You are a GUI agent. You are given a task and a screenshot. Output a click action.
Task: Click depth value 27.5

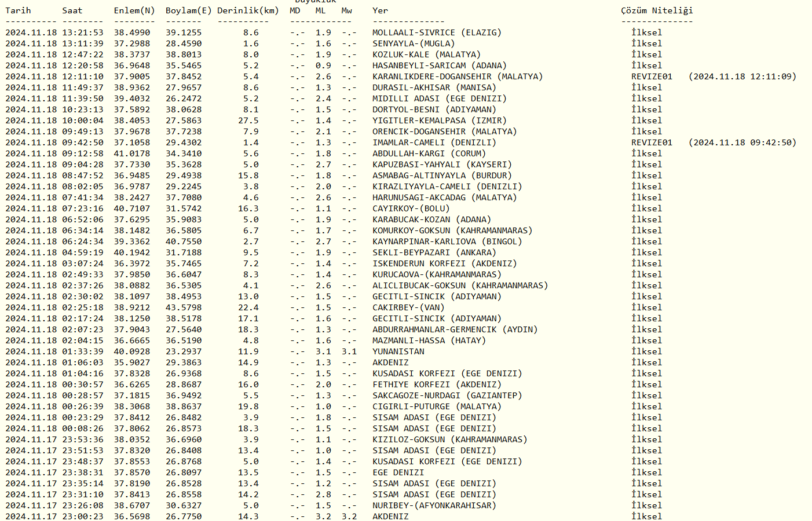click(248, 120)
